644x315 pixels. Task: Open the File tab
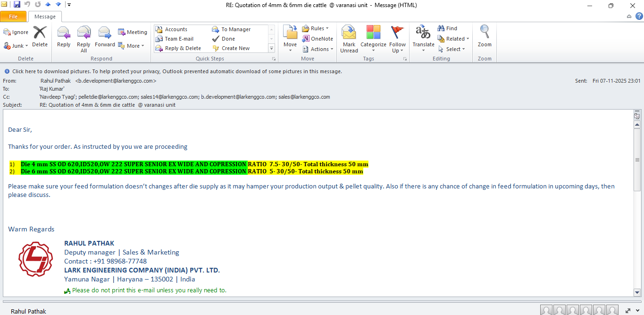[x=13, y=17]
